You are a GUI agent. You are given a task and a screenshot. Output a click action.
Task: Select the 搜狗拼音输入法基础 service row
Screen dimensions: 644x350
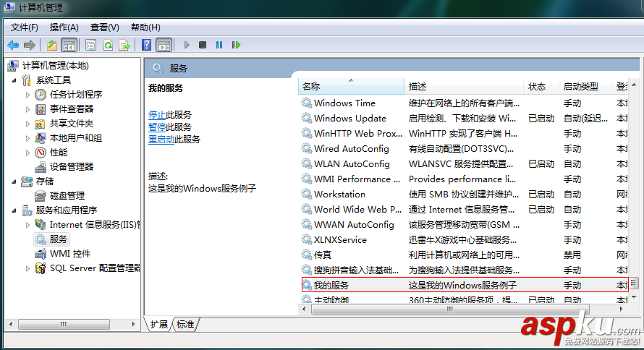[464, 270]
